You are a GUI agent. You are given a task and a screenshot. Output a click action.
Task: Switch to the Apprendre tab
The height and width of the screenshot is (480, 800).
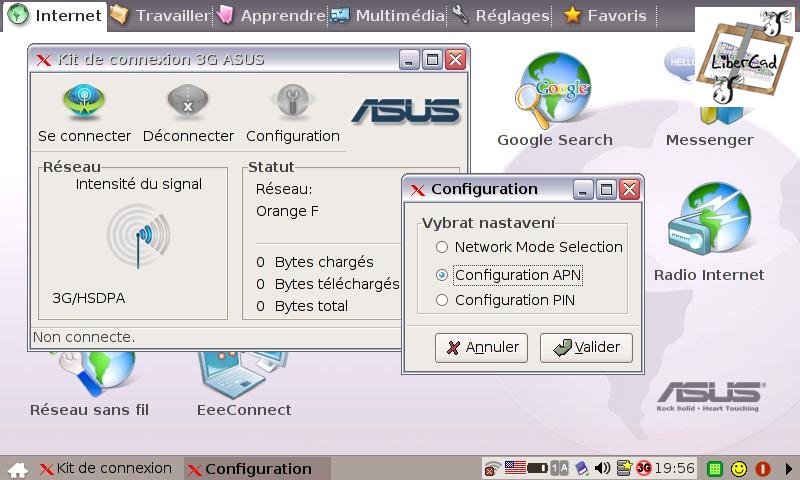coord(270,16)
